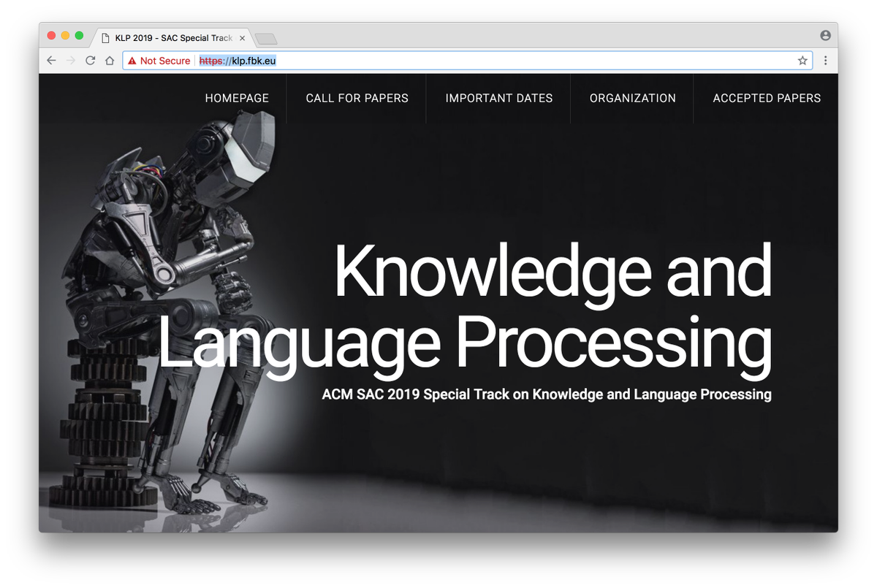Open the Chrome three-dot menu

tap(826, 61)
